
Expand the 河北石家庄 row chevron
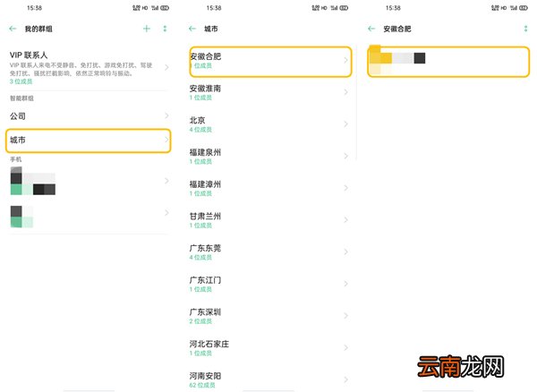coord(345,348)
